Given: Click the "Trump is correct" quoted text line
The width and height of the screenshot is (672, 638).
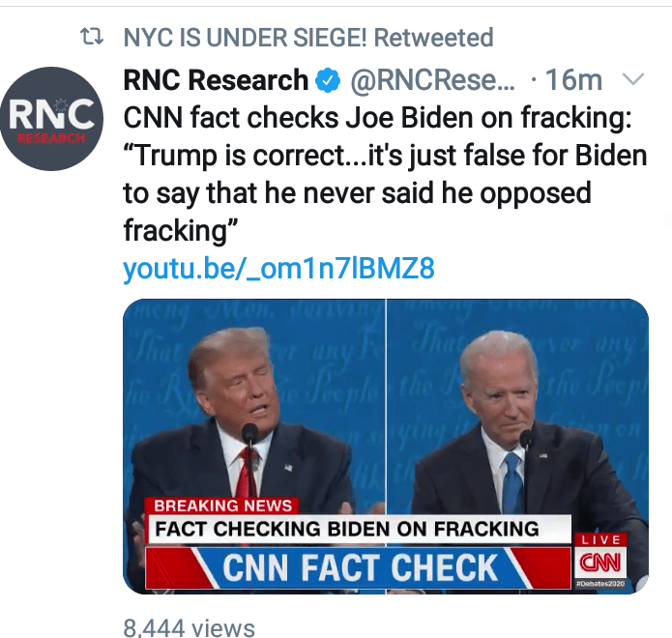Looking at the screenshot, I should (385, 156).
